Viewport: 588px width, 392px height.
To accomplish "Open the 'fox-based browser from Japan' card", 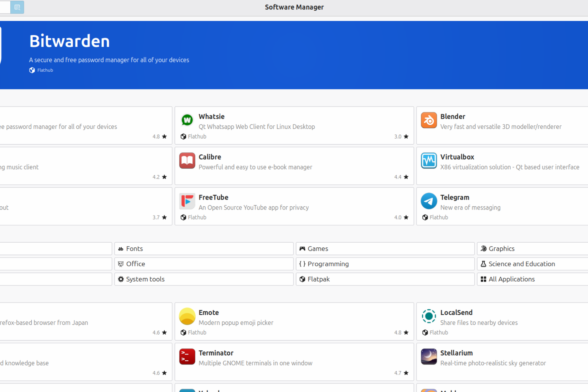I will click(x=86, y=322).
